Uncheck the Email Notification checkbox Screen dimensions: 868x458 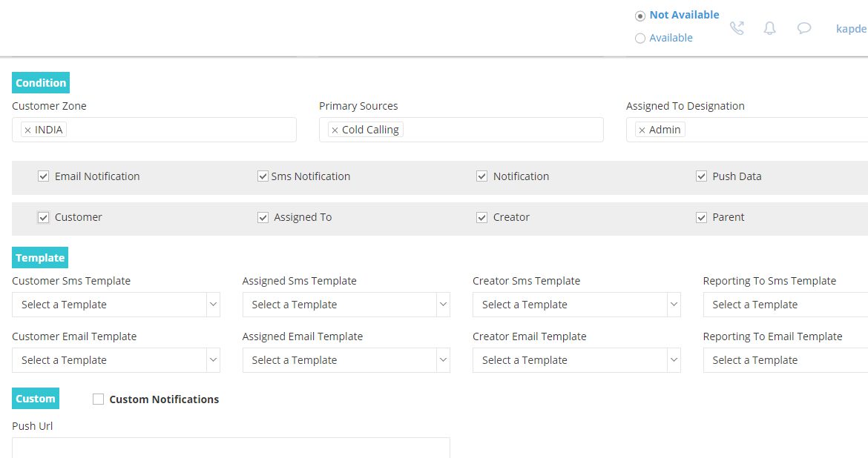click(43, 176)
